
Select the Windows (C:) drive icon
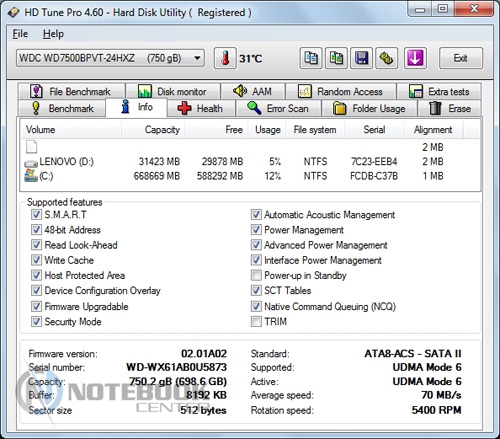point(31,176)
